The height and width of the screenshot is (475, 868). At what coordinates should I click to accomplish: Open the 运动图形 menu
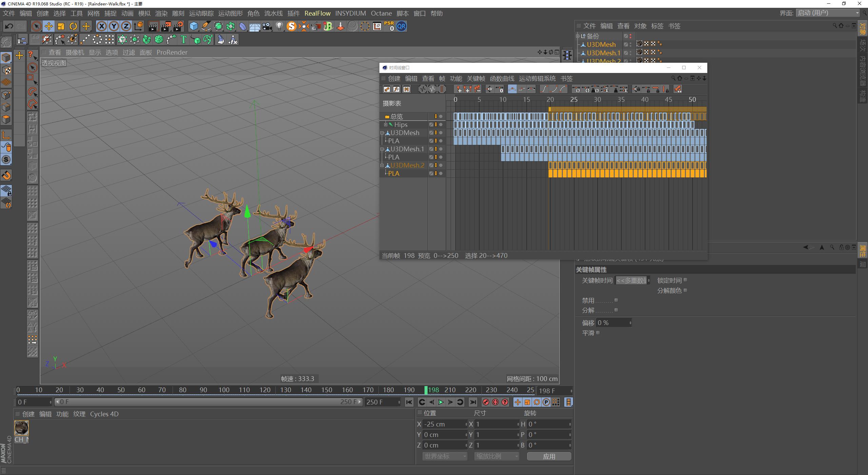tap(230, 13)
